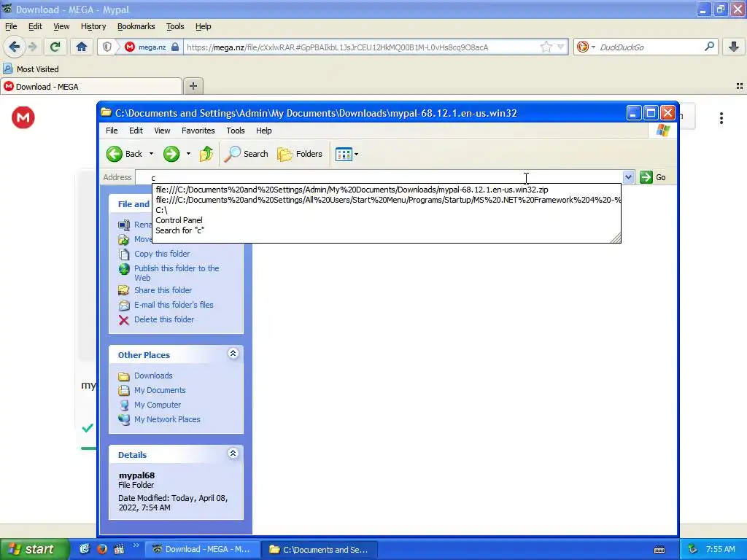Click the third quick launch icon
The width and height of the screenshot is (747, 560).
119,549
